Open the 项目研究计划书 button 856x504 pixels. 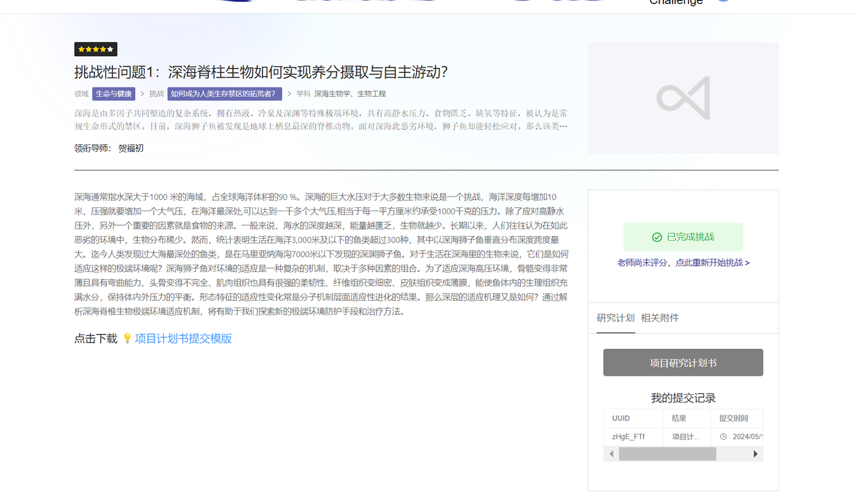point(683,362)
